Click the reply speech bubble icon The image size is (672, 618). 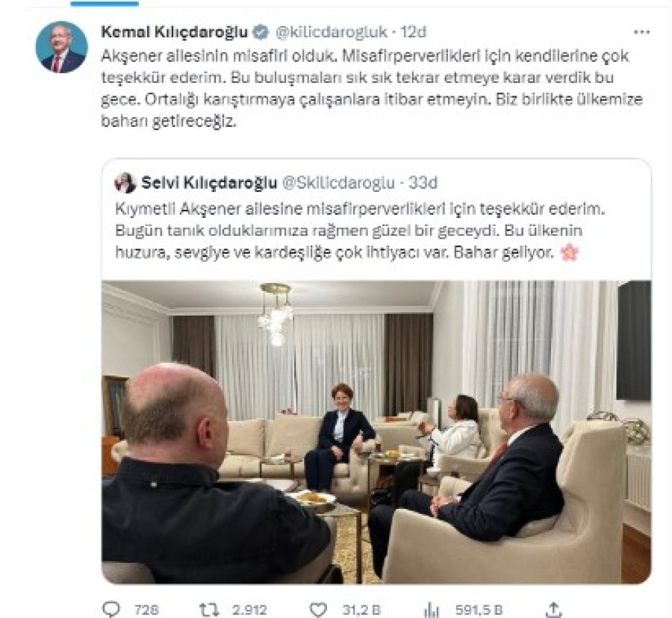pyautogui.click(x=112, y=608)
